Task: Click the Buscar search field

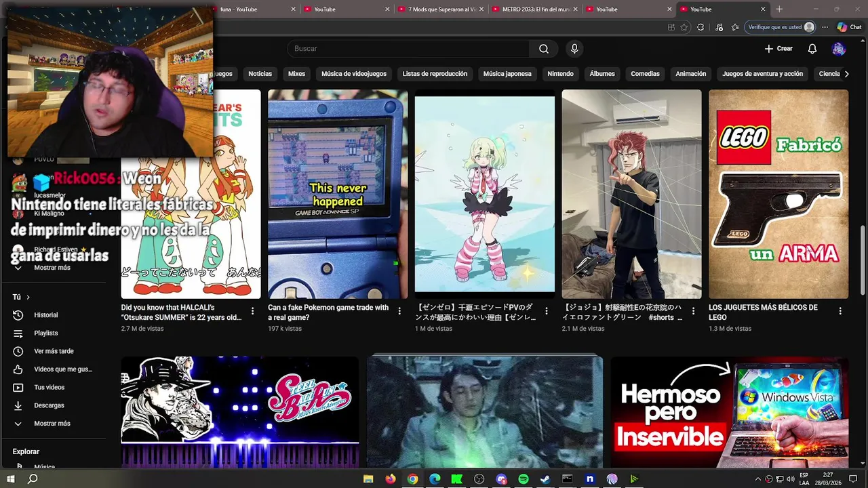Action: pyautogui.click(x=408, y=49)
